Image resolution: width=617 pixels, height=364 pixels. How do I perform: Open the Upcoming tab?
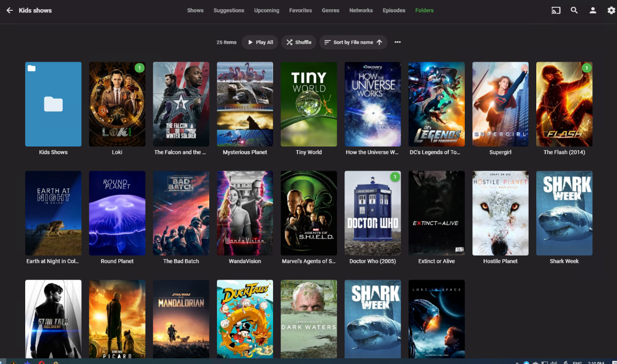click(267, 10)
